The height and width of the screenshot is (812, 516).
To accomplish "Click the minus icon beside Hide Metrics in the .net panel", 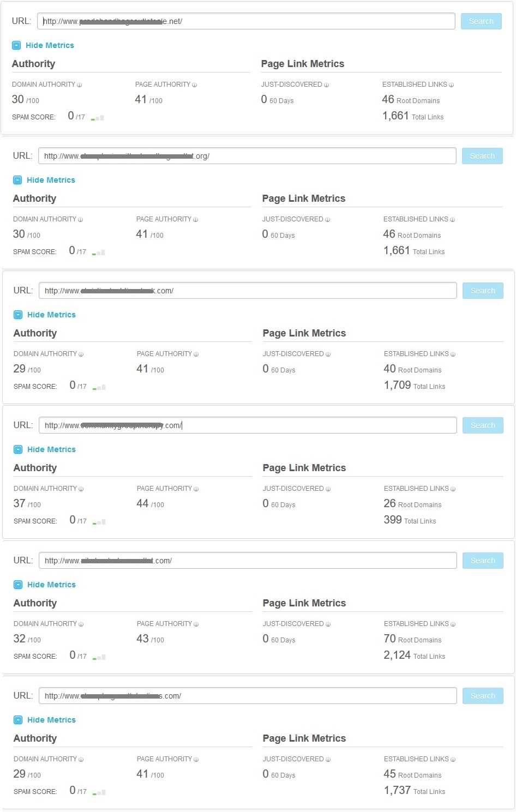I will pos(16,45).
